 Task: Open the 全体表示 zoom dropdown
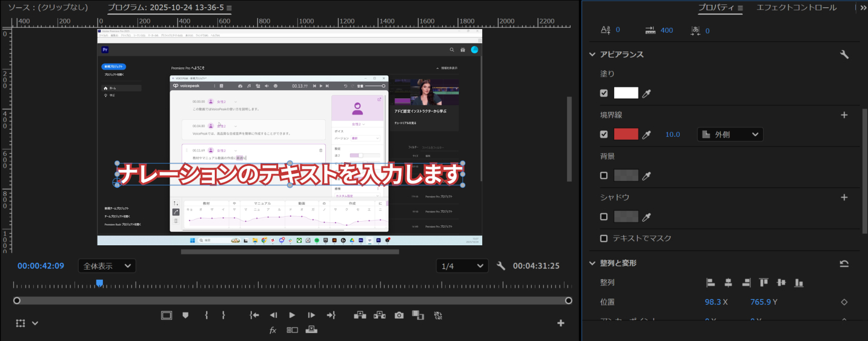[107, 266]
